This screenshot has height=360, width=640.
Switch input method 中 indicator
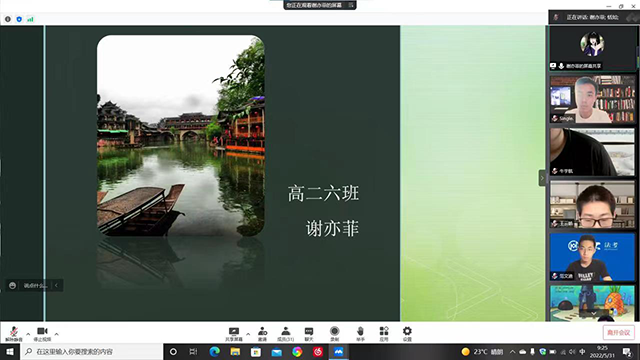pyautogui.click(x=582, y=351)
